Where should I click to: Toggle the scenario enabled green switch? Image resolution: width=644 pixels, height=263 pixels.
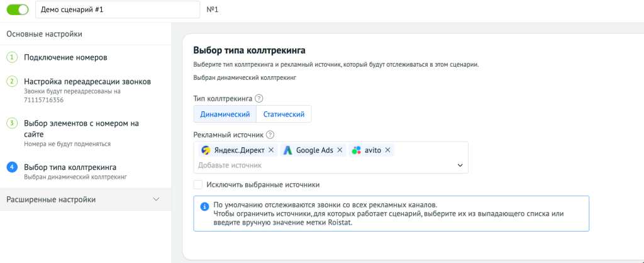[18, 9]
